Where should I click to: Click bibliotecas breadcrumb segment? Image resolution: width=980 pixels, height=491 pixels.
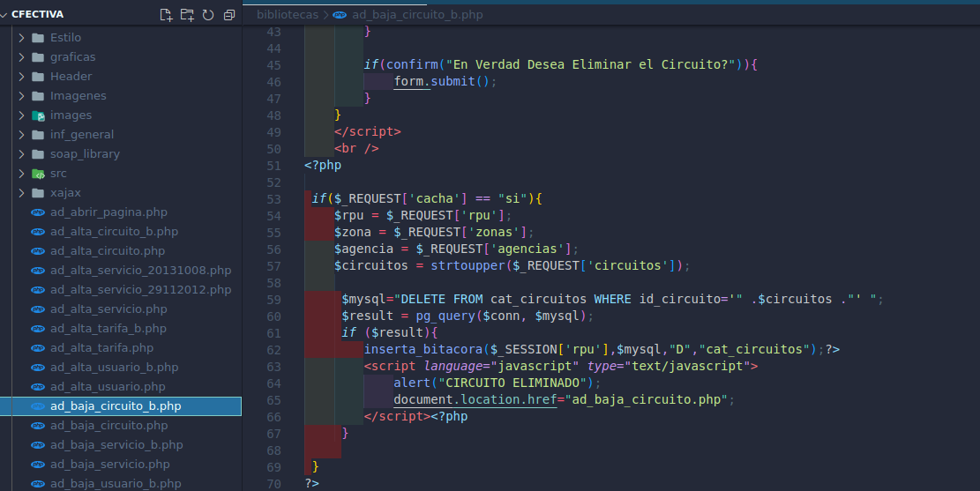288,14
